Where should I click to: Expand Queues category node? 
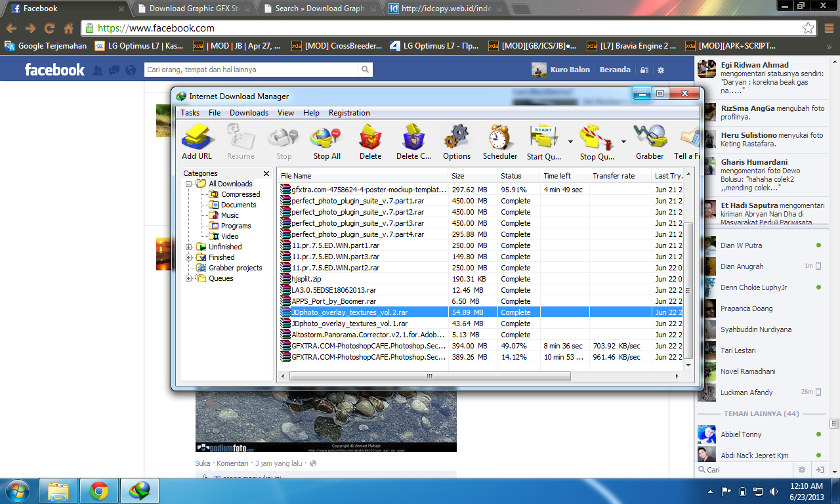pyautogui.click(x=189, y=278)
